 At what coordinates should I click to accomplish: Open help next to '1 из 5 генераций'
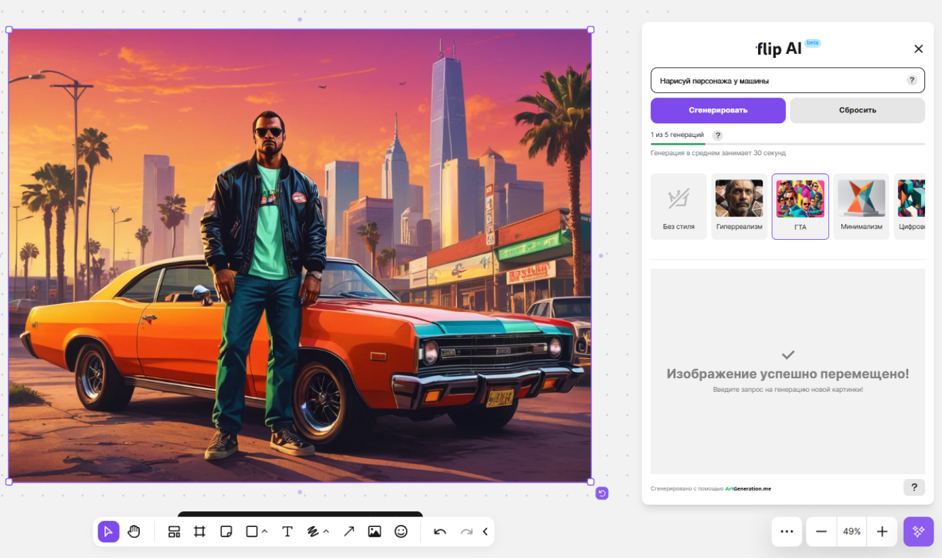718,135
